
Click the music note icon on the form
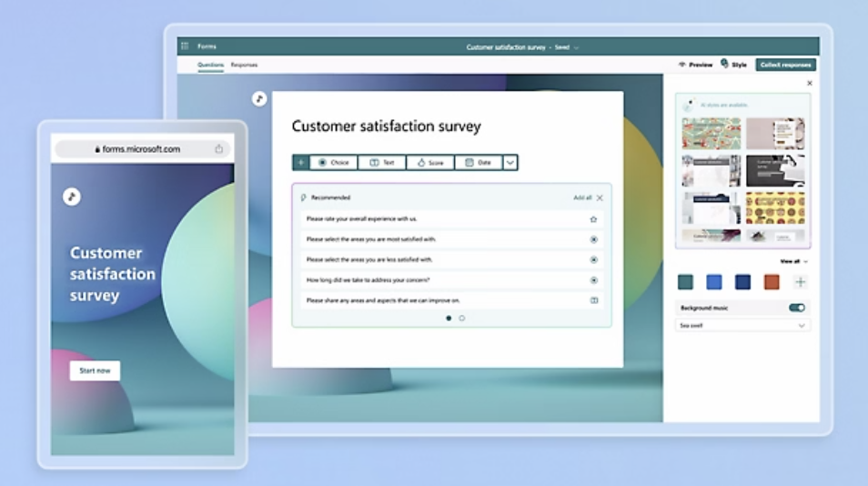[259, 98]
